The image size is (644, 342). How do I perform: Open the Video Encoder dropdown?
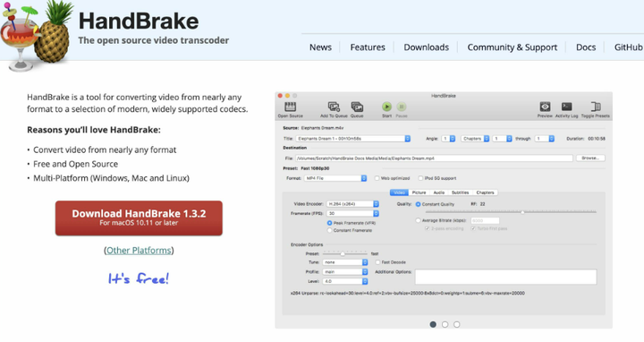point(352,204)
